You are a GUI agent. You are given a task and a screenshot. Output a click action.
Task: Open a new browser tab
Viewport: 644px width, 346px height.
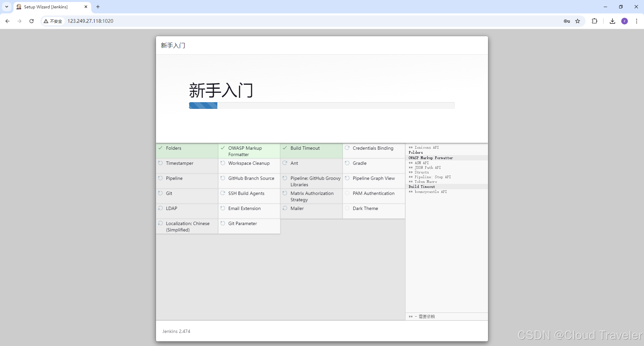(x=98, y=7)
